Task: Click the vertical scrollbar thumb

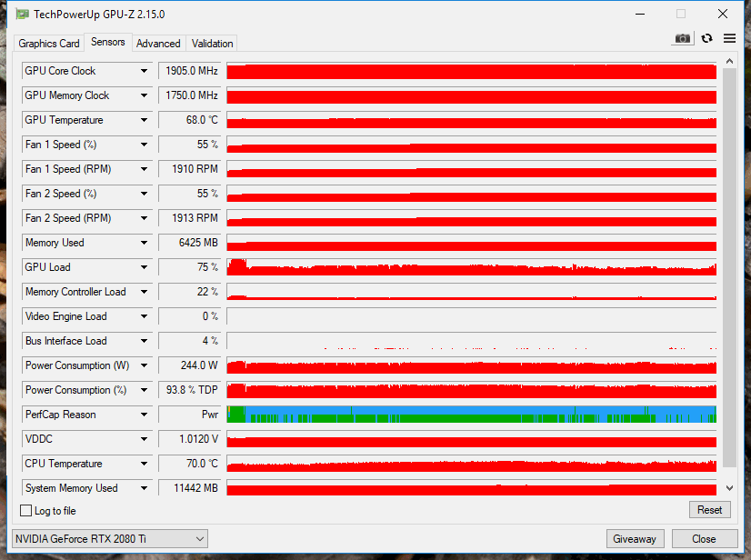Action: pos(729,267)
